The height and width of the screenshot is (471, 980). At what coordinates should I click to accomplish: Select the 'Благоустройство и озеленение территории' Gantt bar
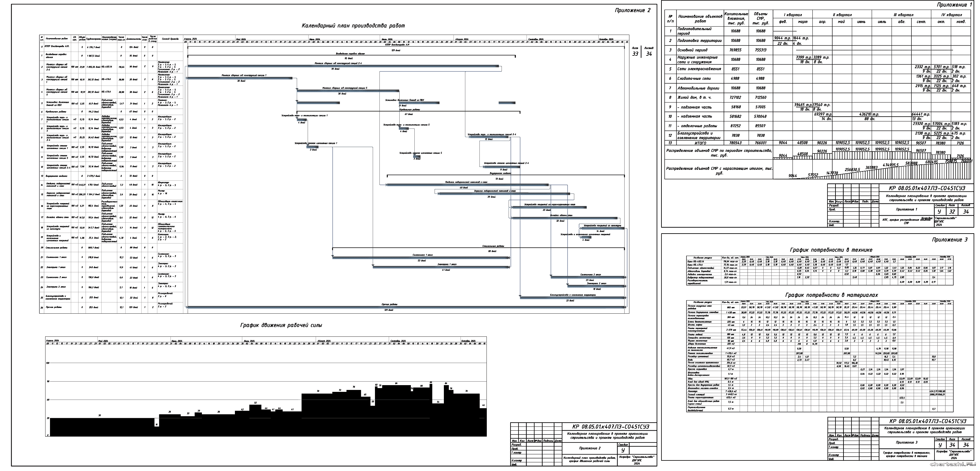[572, 297]
